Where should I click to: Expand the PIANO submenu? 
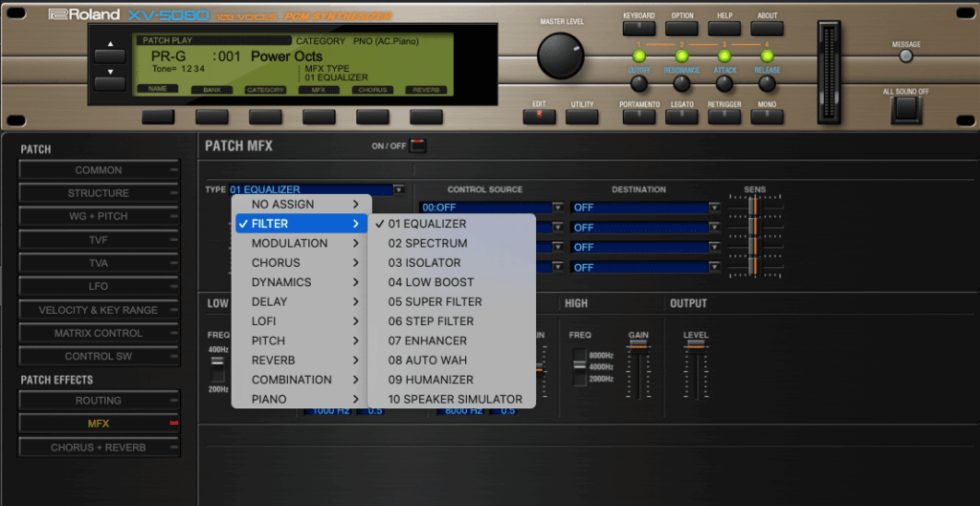point(301,399)
